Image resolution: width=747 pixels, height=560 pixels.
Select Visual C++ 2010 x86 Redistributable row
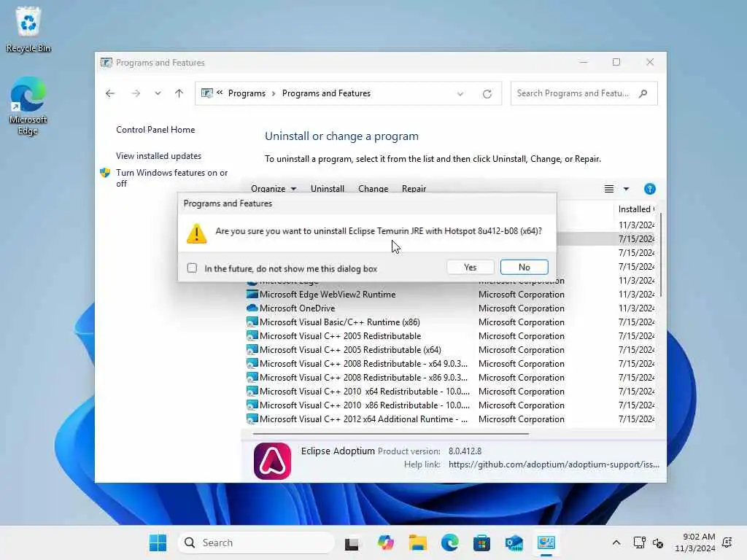point(450,405)
